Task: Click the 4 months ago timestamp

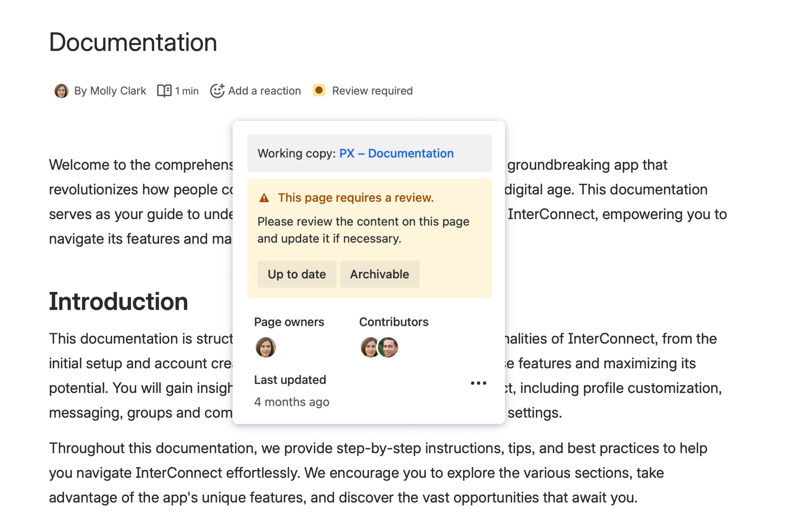Action: 292,402
